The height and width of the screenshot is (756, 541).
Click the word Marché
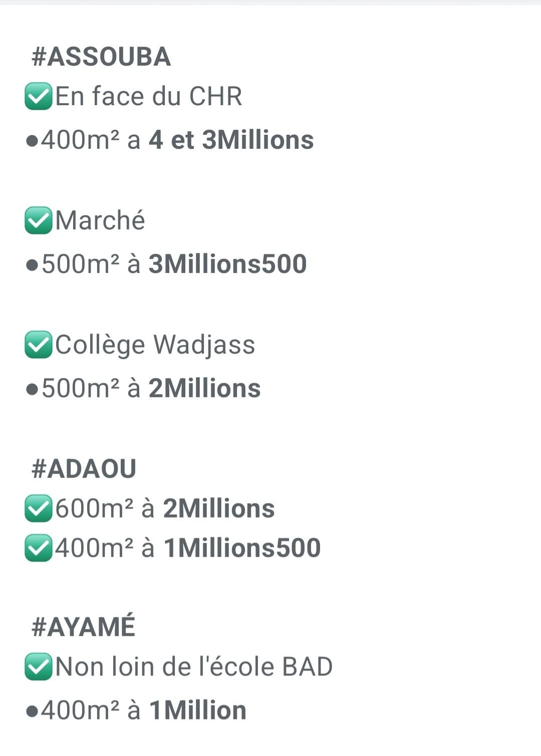pos(100,220)
